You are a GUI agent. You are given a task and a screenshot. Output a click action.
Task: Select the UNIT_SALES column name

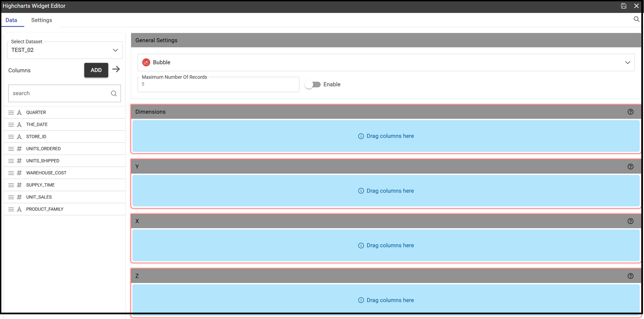(x=39, y=197)
